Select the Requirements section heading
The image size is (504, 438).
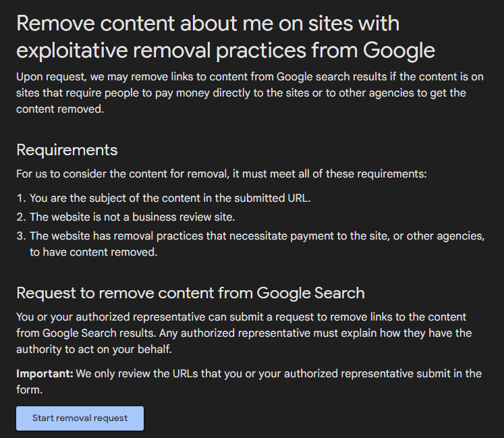pyautogui.click(x=67, y=149)
